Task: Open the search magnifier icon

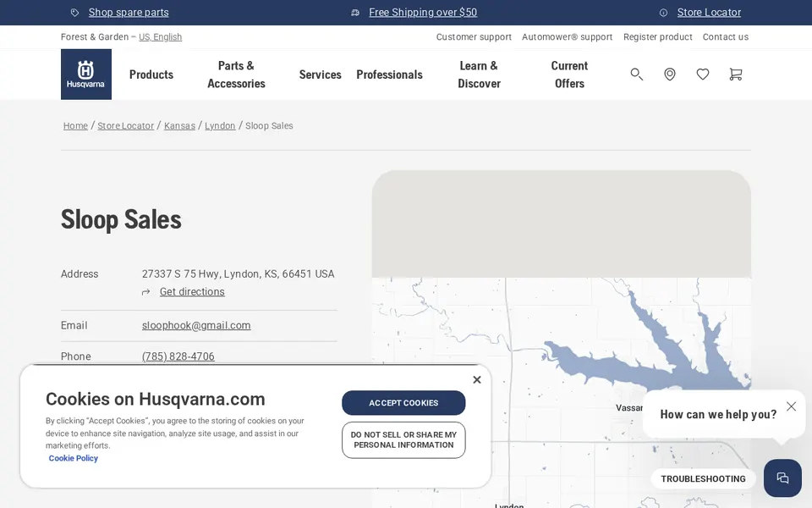Action: tap(636, 75)
